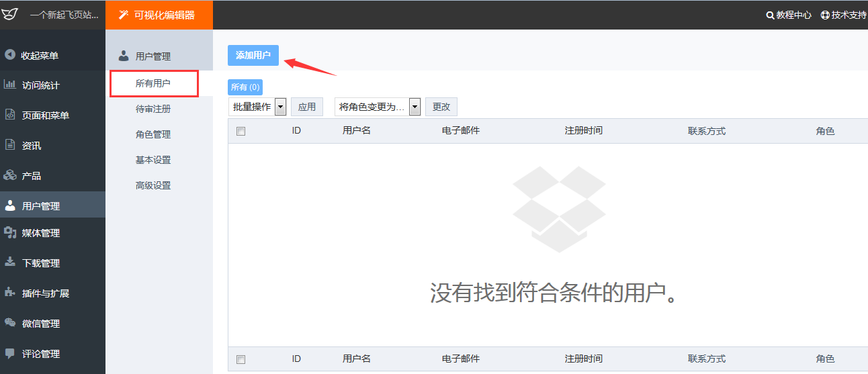Click the bottom 注册时间 footer column label

pyautogui.click(x=584, y=359)
